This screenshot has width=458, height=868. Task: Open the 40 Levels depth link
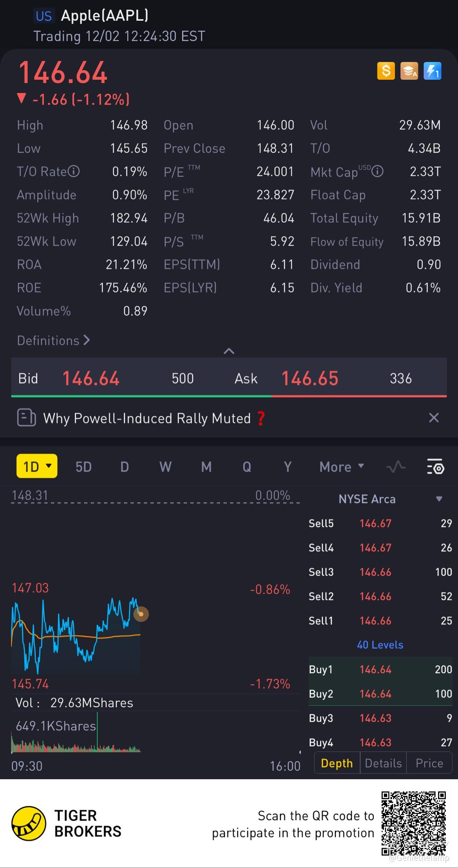380,645
